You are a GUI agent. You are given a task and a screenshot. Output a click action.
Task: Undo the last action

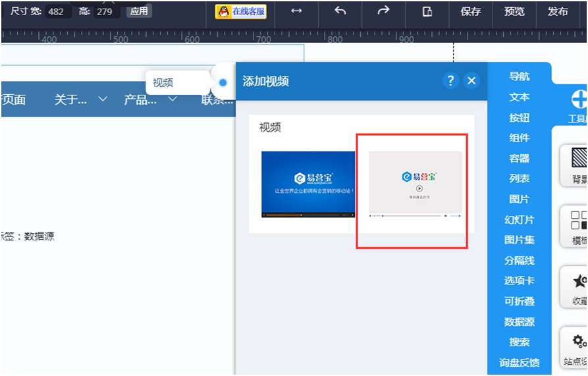pos(340,11)
